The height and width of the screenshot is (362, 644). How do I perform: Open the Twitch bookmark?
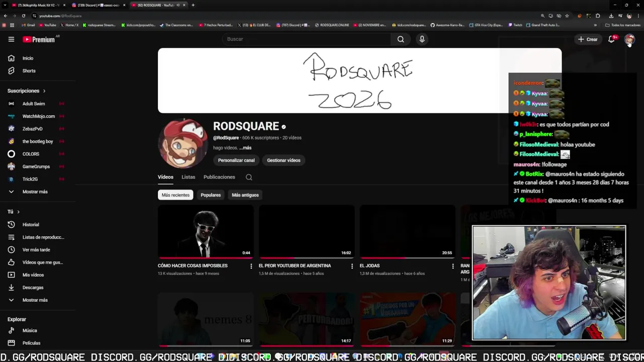pos(515,25)
